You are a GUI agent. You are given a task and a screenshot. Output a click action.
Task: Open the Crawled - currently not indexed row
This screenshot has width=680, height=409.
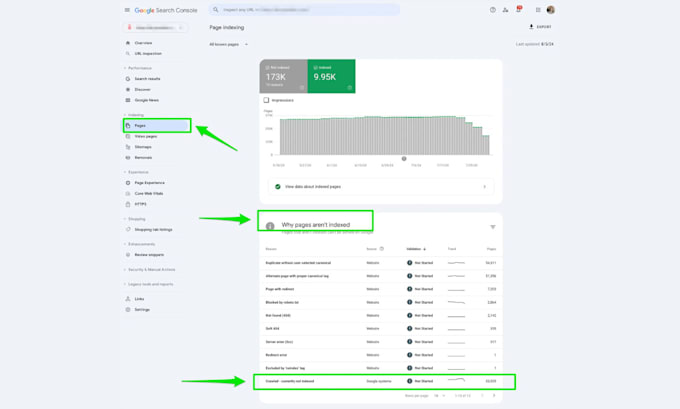tap(381, 381)
